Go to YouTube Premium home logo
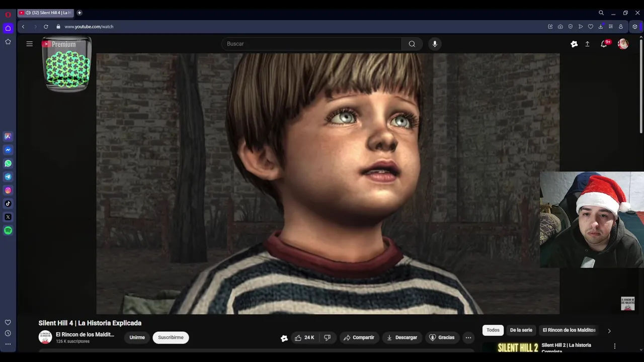Screen dimensions: 644x362 pyautogui.click(x=59, y=44)
